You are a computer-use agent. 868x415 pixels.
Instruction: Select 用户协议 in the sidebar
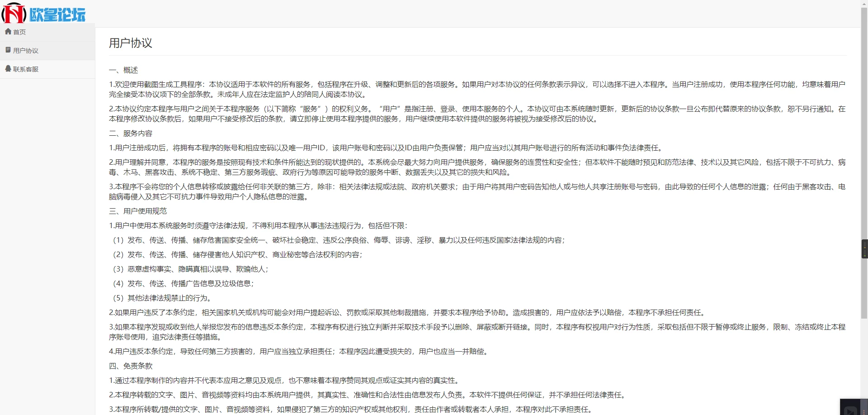pyautogui.click(x=26, y=51)
